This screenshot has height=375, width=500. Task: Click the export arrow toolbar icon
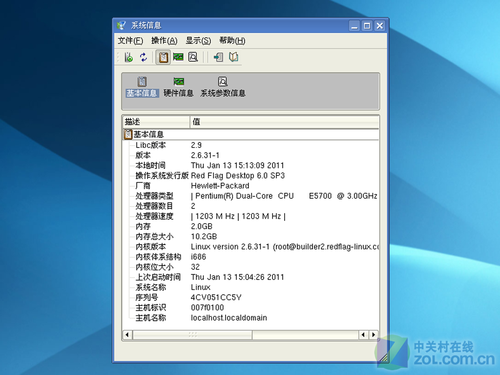coord(218,57)
